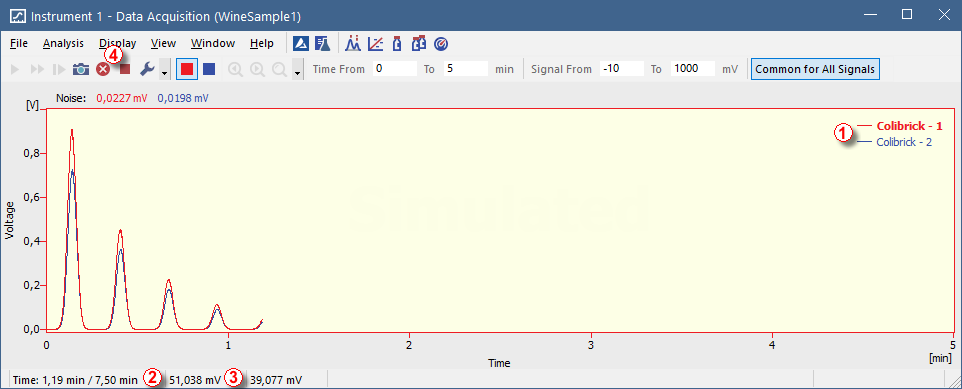Image resolution: width=962 pixels, height=389 pixels.
Task: Minimize the Data Acquisition window
Action: (870, 14)
